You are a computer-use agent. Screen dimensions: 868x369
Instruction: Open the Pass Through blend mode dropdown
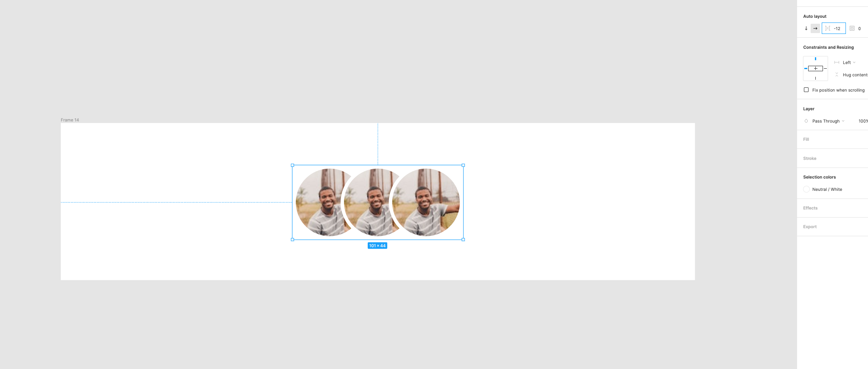tap(828, 121)
